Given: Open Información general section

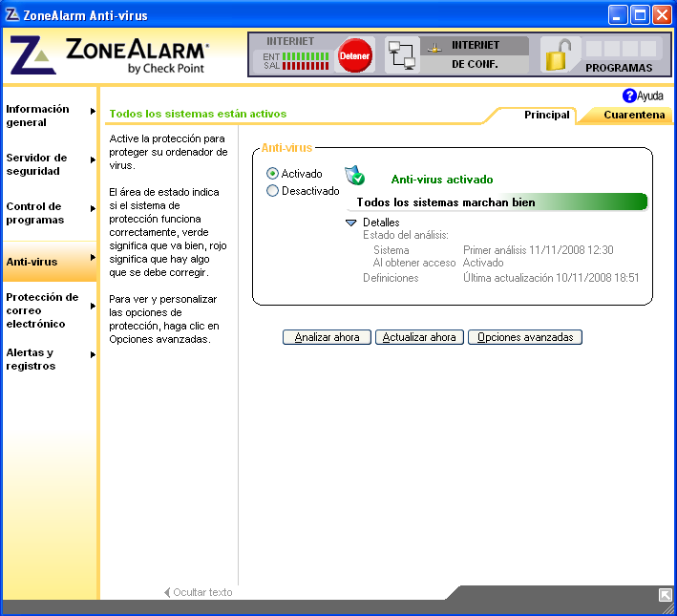Looking at the screenshot, I should (37, 116).
